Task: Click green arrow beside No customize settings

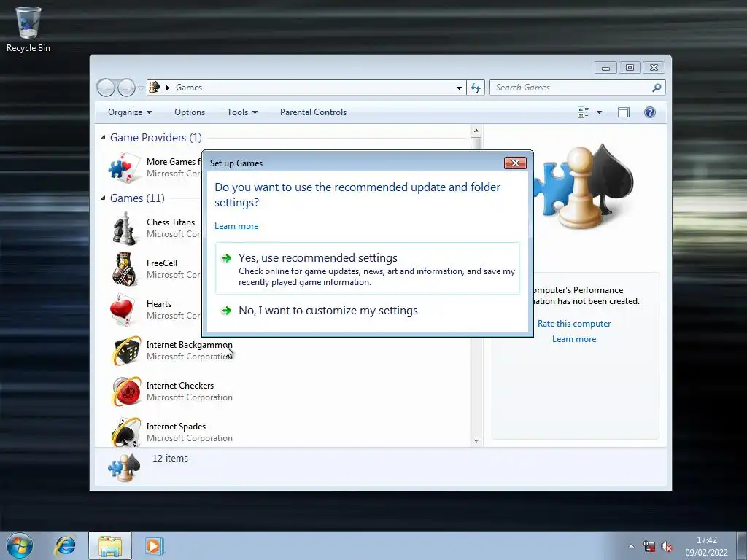Action: pyautogui.click(x=227, y=311)
